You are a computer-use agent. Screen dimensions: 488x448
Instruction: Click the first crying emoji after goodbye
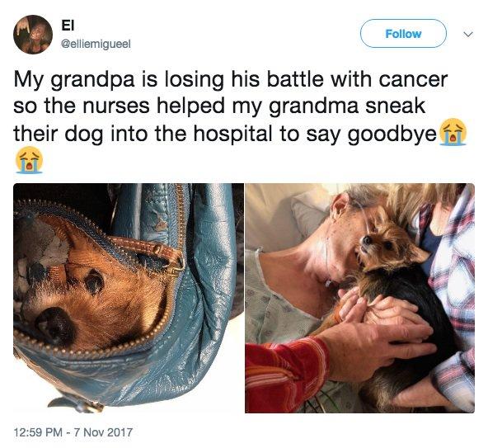453,132
